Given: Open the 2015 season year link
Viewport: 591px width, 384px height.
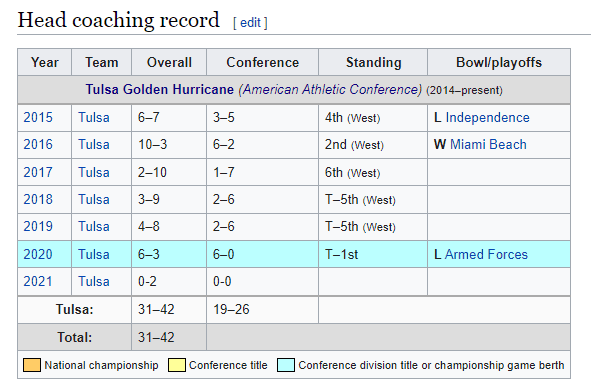Looking at the screenshot, I should tap(38, 118).
